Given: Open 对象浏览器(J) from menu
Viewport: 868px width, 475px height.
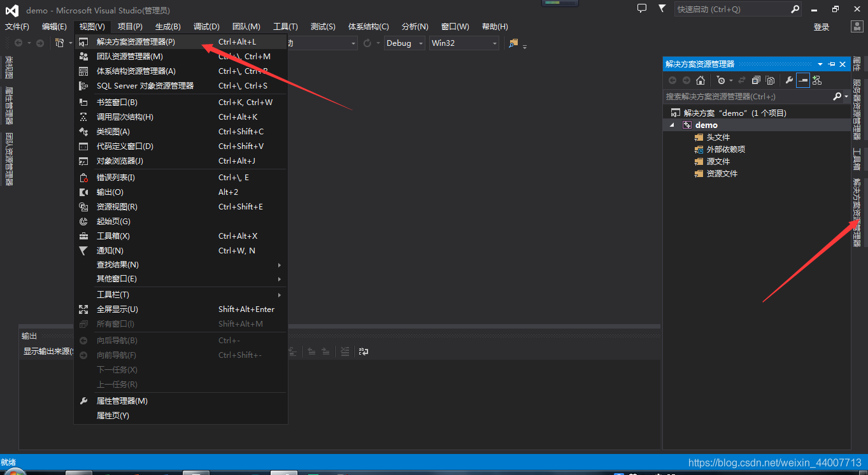Looking at the screenshot, I should click(181, 160).
